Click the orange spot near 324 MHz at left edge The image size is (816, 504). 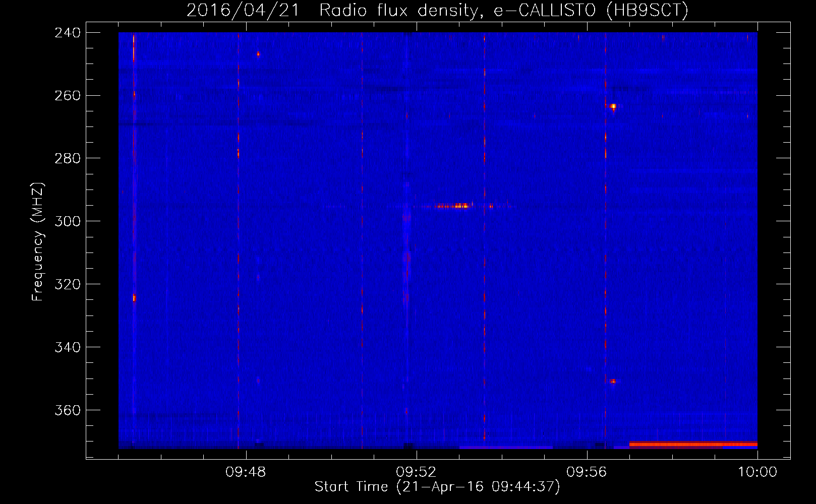134,298
